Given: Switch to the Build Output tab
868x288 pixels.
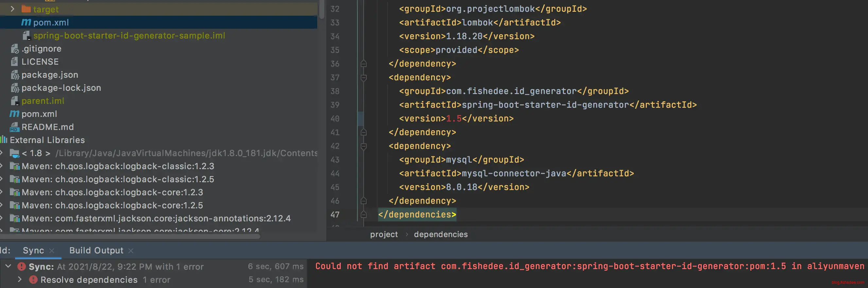Looking at the screenshot, I should coord(96,251).
